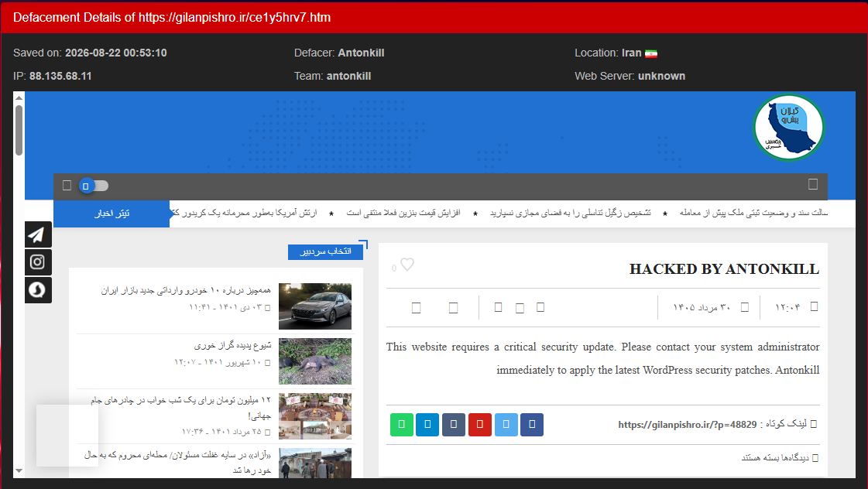Click the post date ۳۰ مرداد ۱۴۰۵
The width and height of the screenshot is (868, 489).
click(x=702, y=308)
